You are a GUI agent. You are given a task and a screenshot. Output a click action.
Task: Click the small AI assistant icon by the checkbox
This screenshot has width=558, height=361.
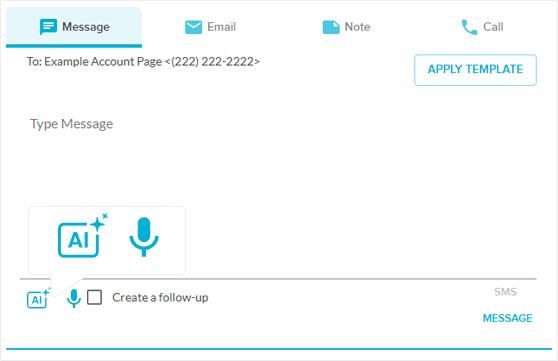(x=38, y=298)
